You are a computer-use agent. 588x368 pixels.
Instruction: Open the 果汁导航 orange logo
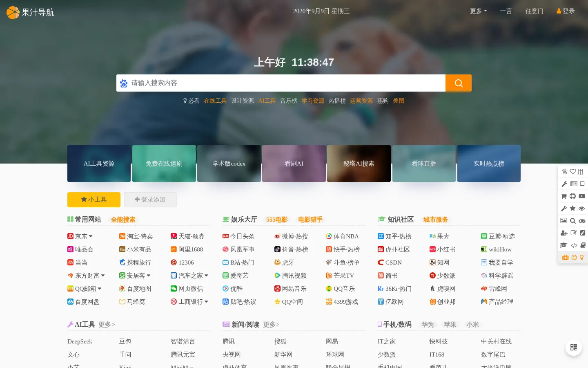tap(13, 12)
